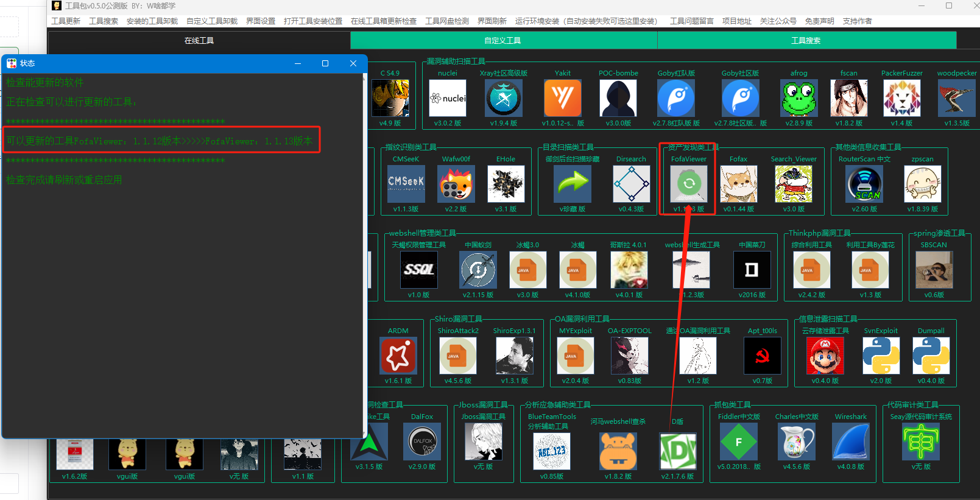
Task: Launch Dirsearch directory scanner icon
Action: coord(632,184)
